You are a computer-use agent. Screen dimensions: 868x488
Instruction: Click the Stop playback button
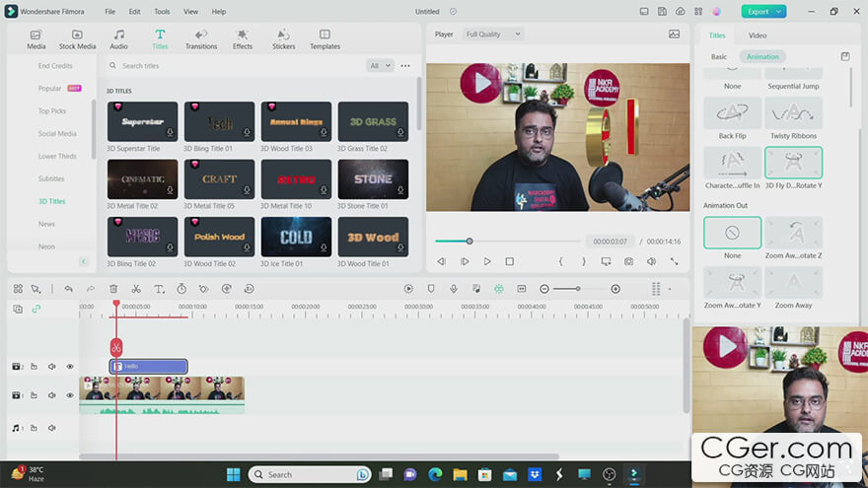(x=509, y=261)
